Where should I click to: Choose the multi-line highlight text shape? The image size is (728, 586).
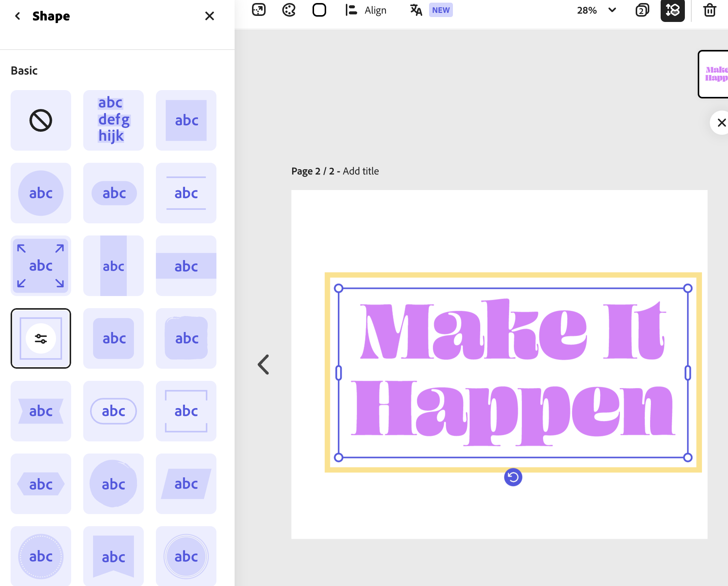114,120
